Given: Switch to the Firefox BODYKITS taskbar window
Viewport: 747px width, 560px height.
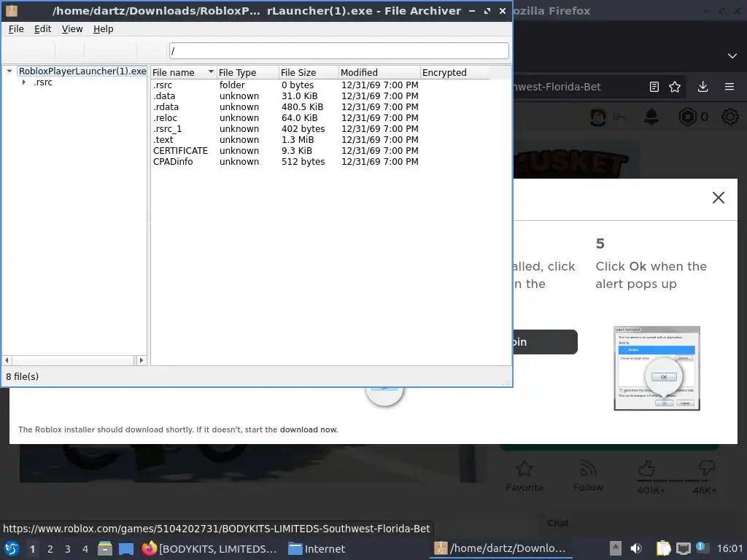Looking at the screenshot, I should point(209,548).
